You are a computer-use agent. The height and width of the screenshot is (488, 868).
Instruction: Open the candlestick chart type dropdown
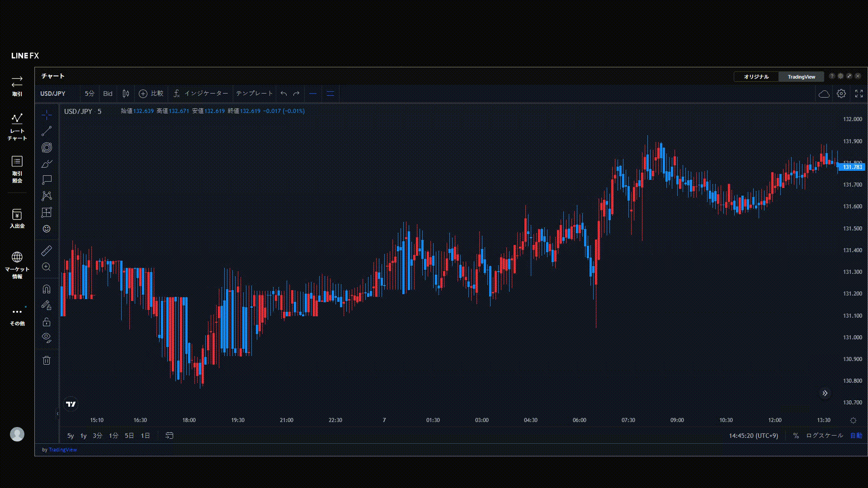(126, 94)
